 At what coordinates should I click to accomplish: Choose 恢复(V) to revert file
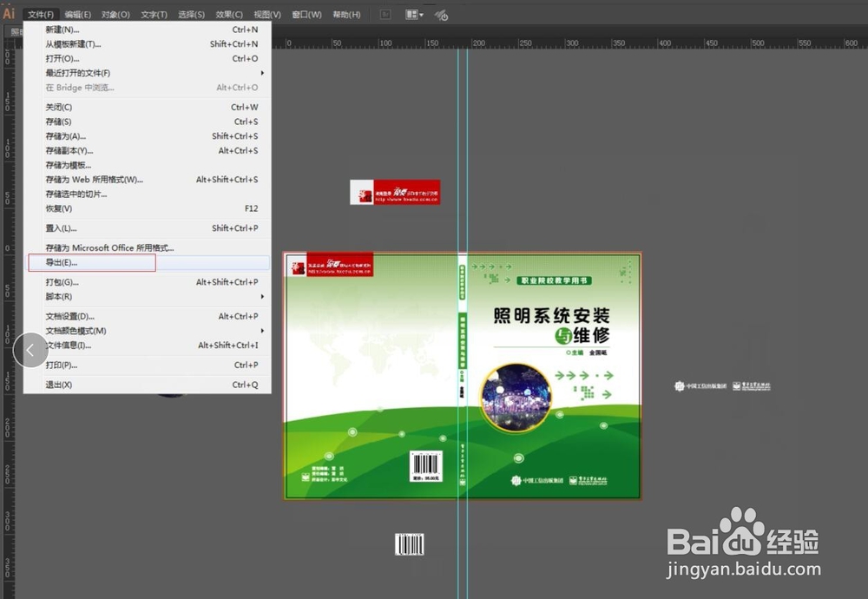point(148,208)
